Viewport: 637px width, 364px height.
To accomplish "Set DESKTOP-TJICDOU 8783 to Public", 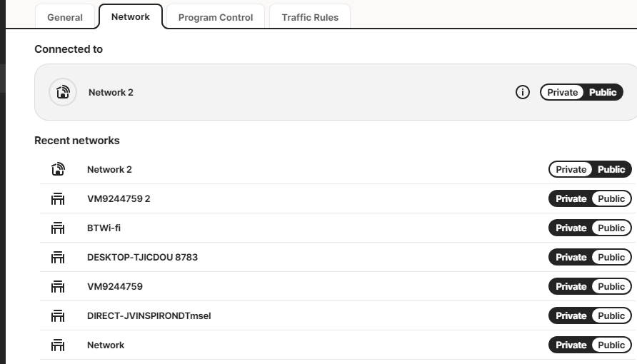I will [x=611, y=258].
